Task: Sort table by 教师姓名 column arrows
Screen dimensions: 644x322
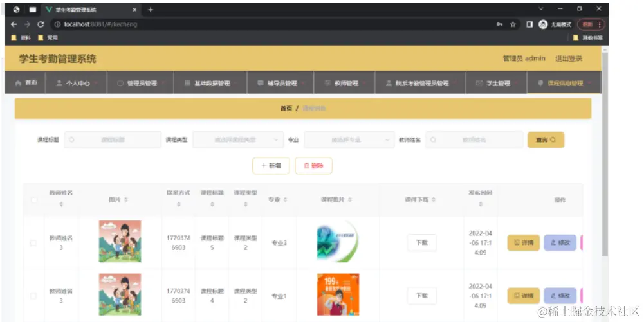Action: tap(61, 204)
